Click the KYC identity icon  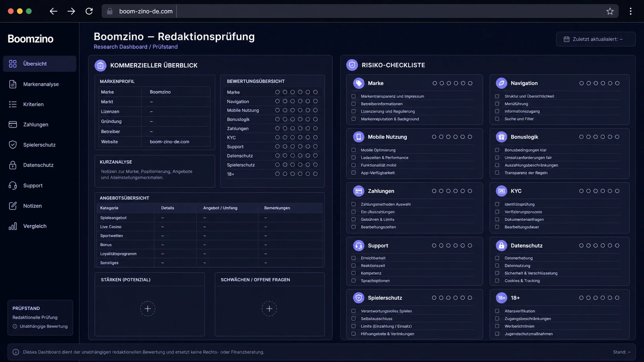pos(501,191)
